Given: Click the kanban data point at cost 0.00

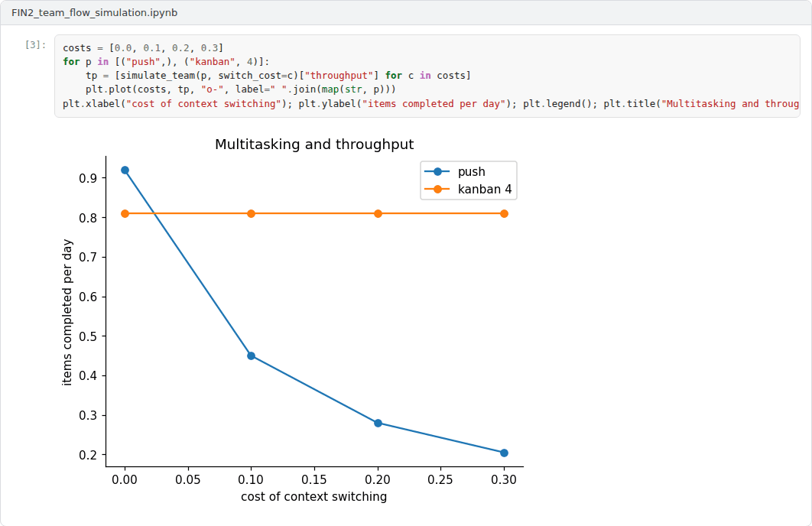Looking at the screenshot, I should [125, 214].
